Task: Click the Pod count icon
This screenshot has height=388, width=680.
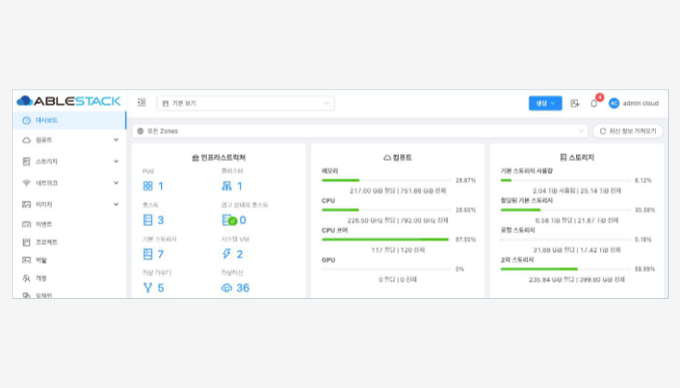Action: point(148,186)
